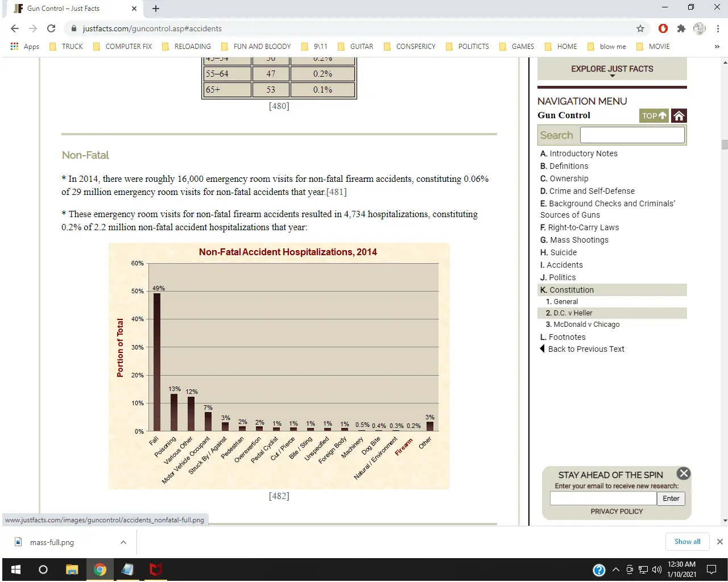Image resolution: width=728 pixels, height=582 pixels.
Task: Click the navigation Search text field
Action: click(x=632, y=135)
